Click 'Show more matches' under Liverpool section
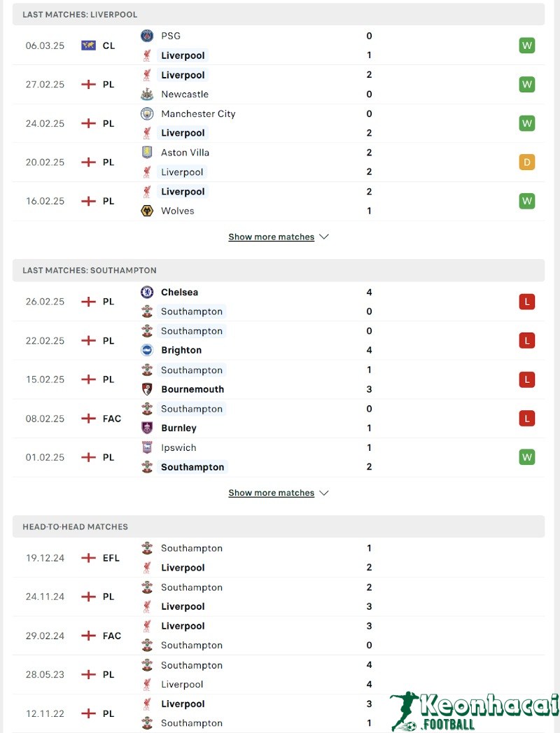Viewport: 560px width, 733px height. coord(272,237)
